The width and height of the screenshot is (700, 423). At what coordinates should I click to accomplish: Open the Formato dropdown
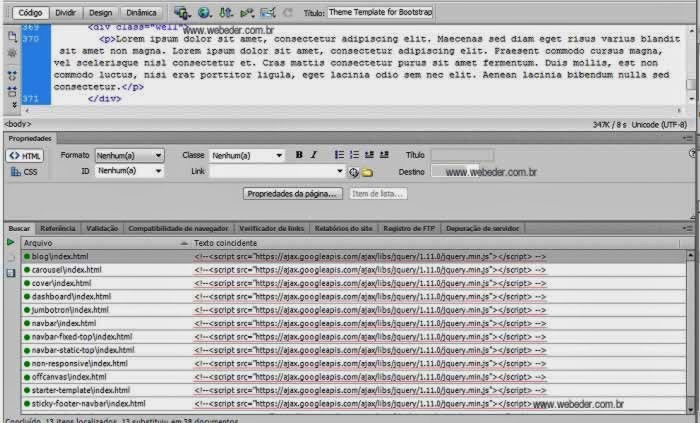[x=129, y=155]
